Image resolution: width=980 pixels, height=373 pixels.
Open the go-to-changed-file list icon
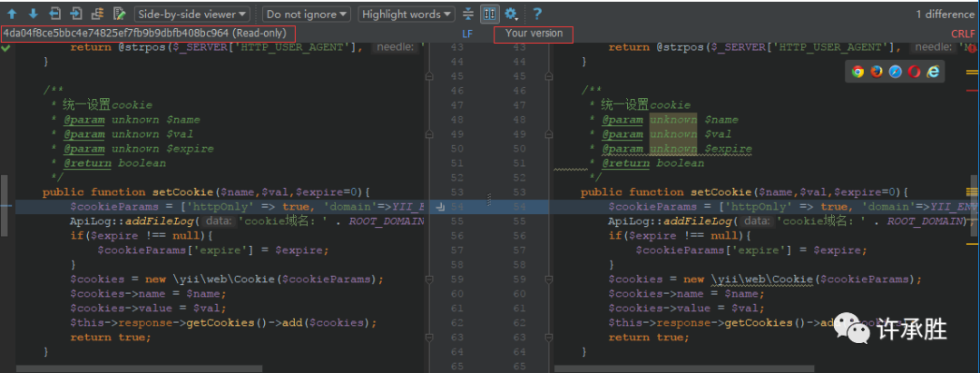coord(97,14)
